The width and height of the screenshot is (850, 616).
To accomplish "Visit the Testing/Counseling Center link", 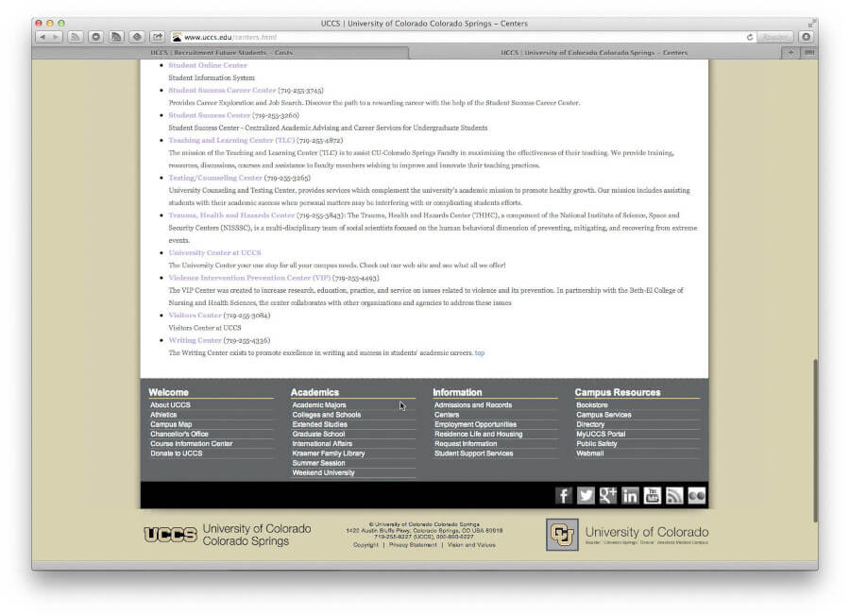I will coord(215,178).
